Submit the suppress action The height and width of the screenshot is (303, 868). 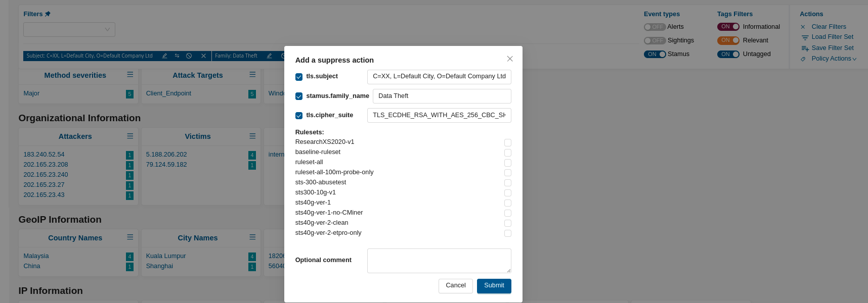coord(494,286)
